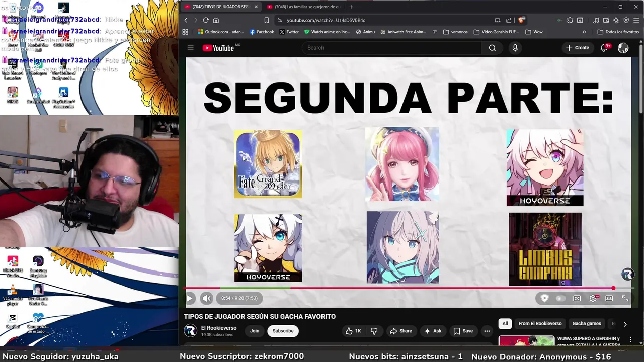This screenshot has height=362, width=644.
Task: Open the Apps grid in bookmarks bar
Action: 185,32
